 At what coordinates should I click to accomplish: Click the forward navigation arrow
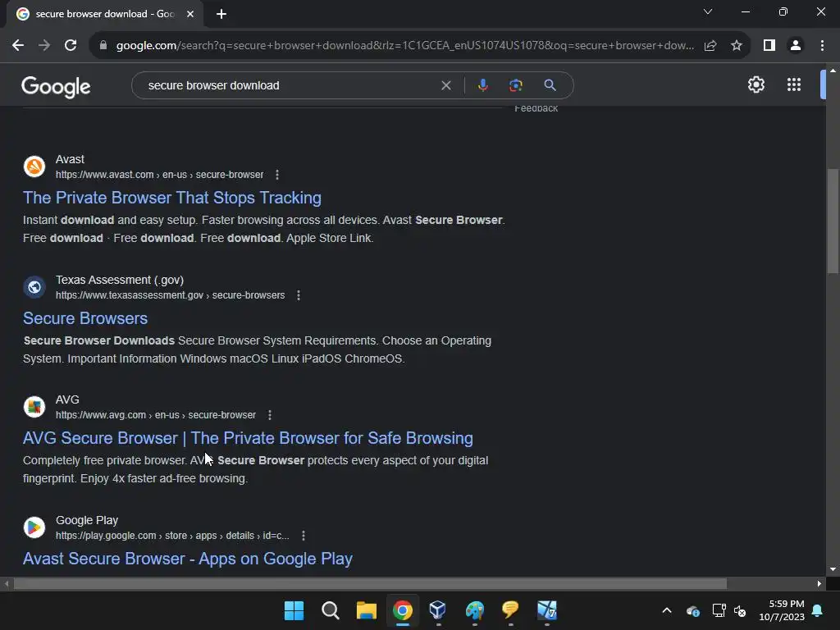[x=44, y=46]
